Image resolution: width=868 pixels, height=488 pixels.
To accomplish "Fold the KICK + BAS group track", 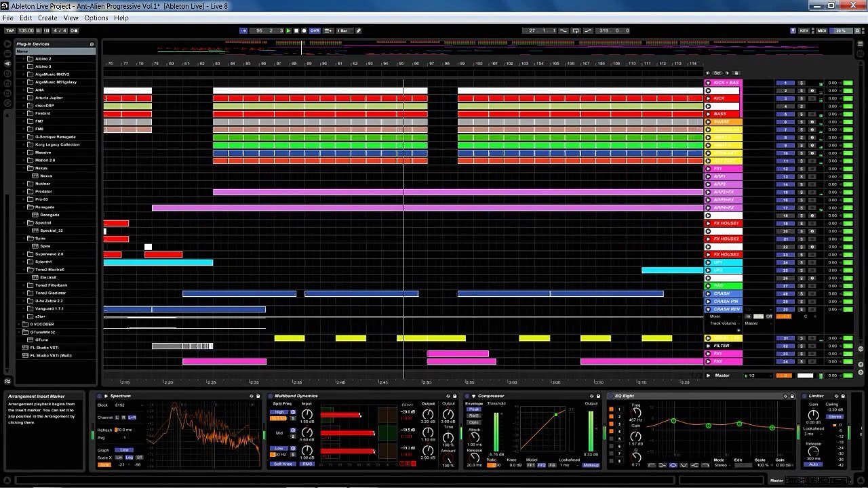I will pos(709,83).
